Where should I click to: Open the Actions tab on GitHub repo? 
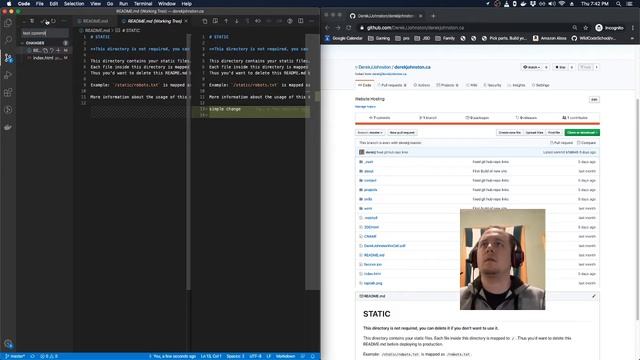(x=422, y=85)
